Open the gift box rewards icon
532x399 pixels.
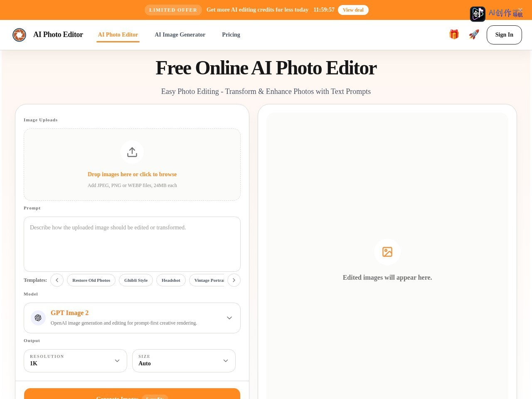tap(454, 34)
